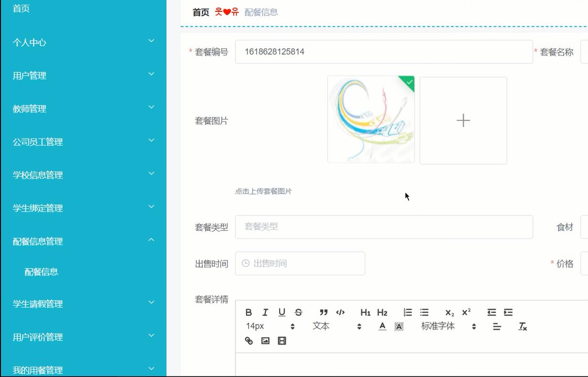Expand 学生绑定管理 menu

83,208
